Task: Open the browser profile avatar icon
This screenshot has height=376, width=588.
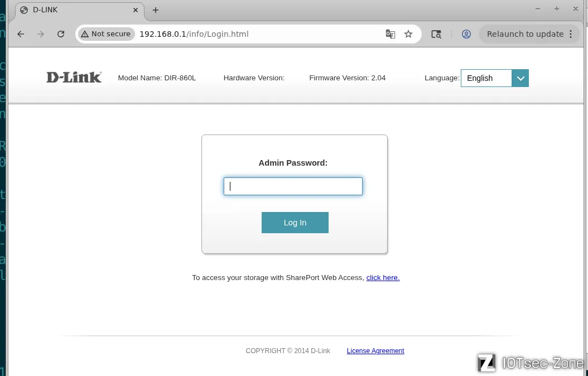Action: pyautogui.click(x=466, y=34)
